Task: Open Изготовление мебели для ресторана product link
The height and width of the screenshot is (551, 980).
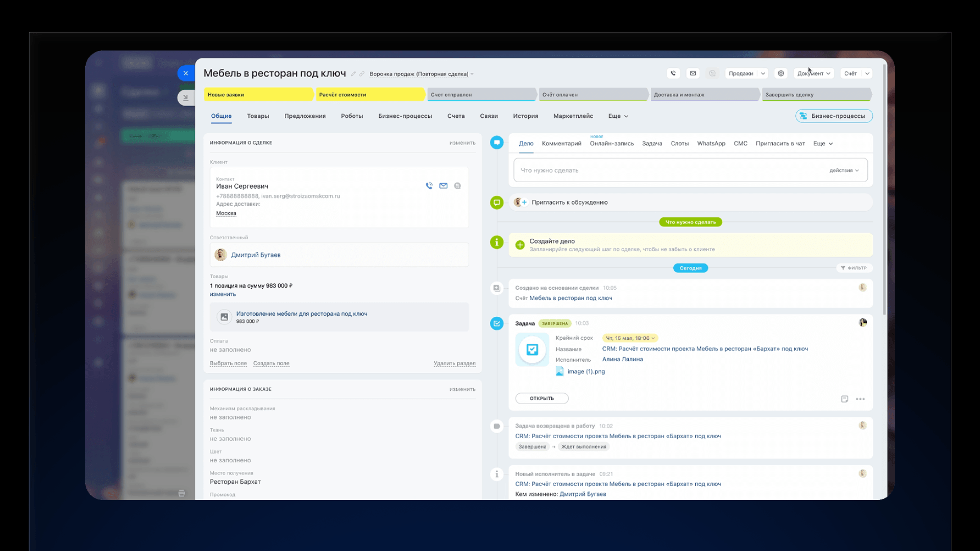Action: pyautogui.click(x=302, y=314)
